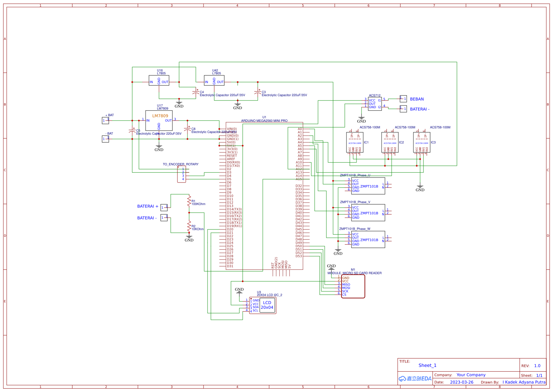Select resistor R1 100KOhm

pyautogui.click(x=188, y=202)
